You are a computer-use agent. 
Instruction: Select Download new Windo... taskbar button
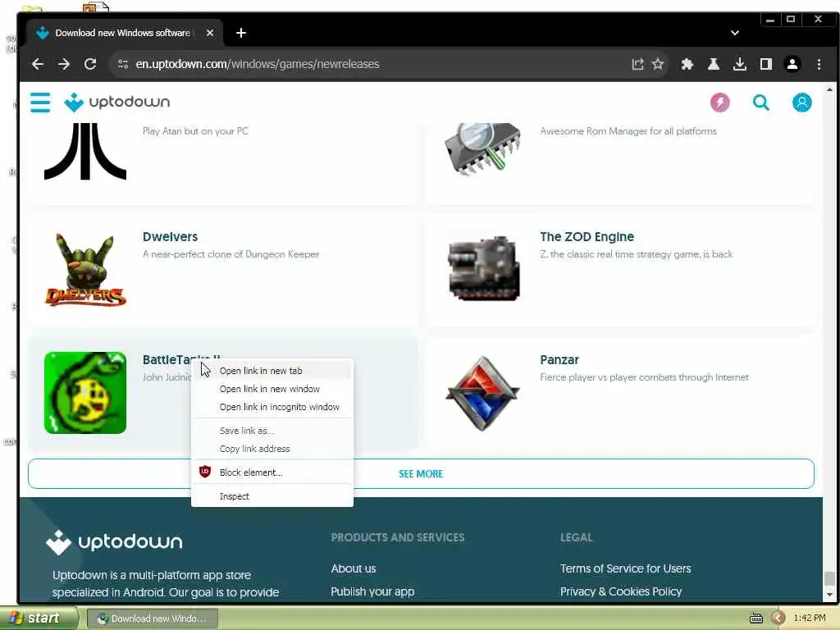coord(152,619)
